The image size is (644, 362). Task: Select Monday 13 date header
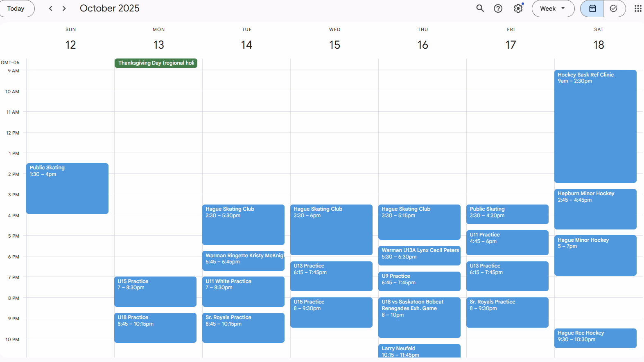pyautogui.click(x=158, y=45)
